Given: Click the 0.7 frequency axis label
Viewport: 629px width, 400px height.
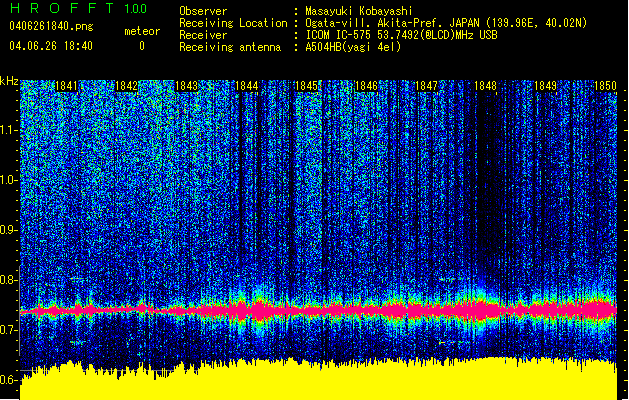Looking at the screenshot, I should pos(8,330).
